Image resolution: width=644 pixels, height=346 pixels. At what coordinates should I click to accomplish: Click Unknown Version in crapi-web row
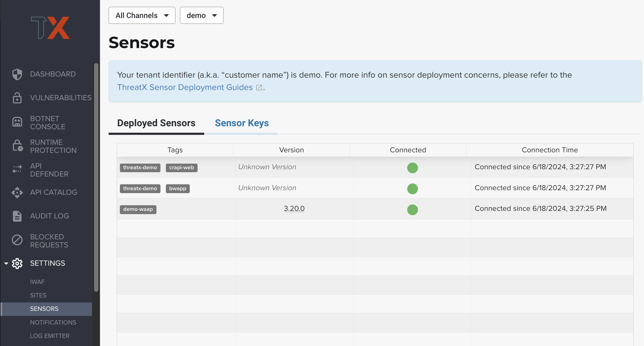pos(267,167)
